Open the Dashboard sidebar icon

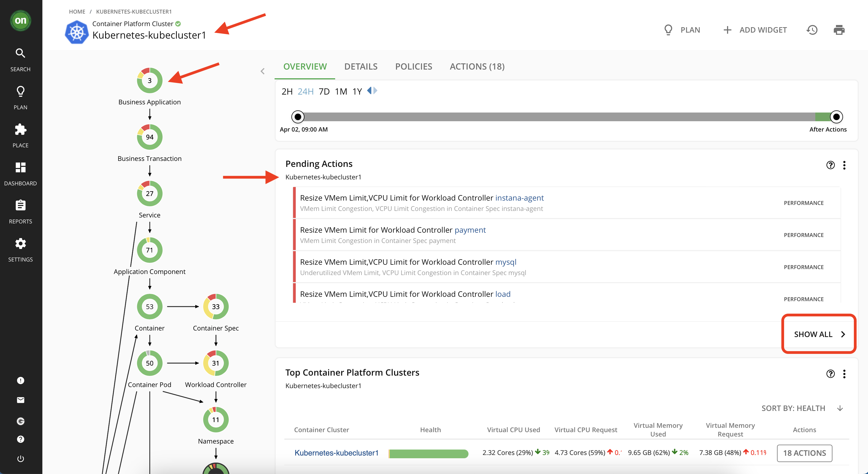pos(21,174)
